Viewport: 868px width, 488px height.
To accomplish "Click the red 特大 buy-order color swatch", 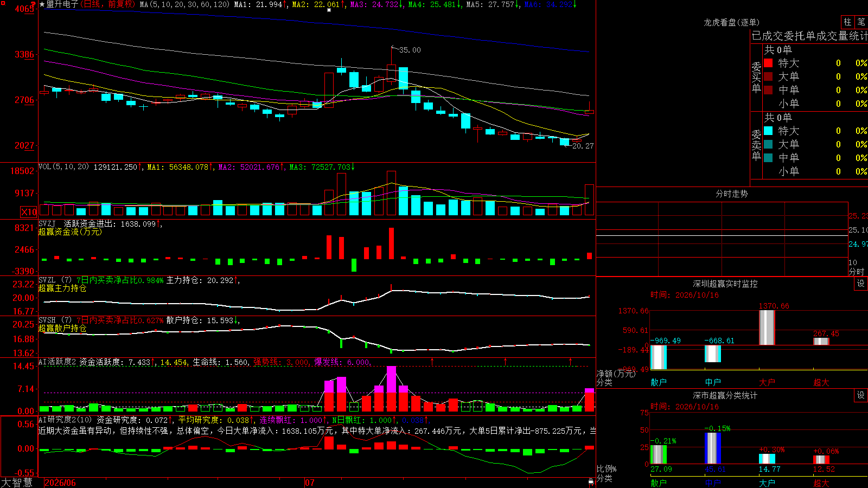I will tap(768, 63).
